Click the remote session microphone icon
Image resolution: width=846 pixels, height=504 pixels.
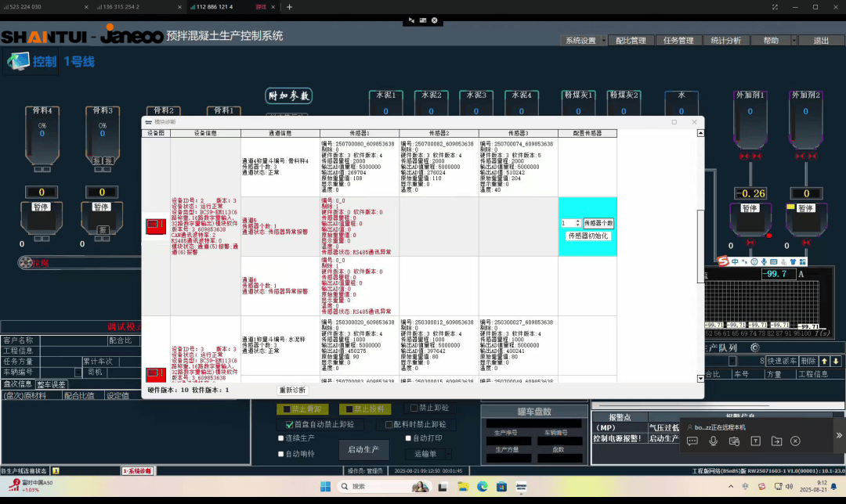coord(714,441)
